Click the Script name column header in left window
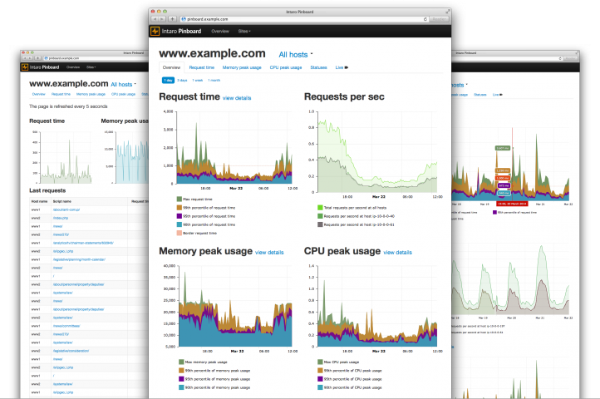600x399 pixels. point(62,201)
